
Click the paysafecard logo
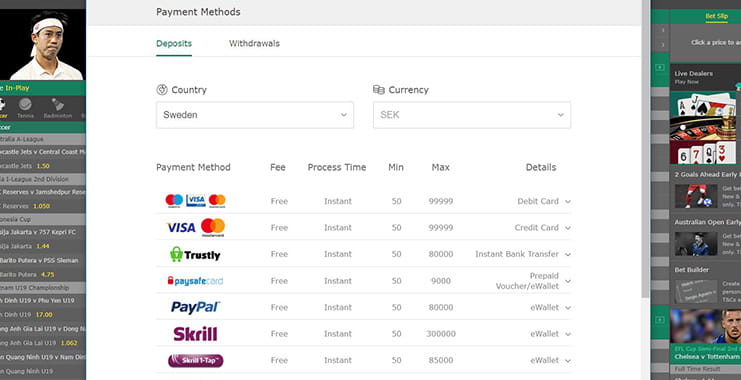[x=195, y=281]
